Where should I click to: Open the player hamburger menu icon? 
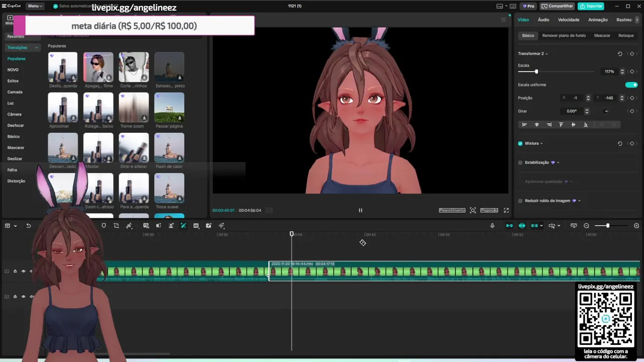tap(503, 20)
